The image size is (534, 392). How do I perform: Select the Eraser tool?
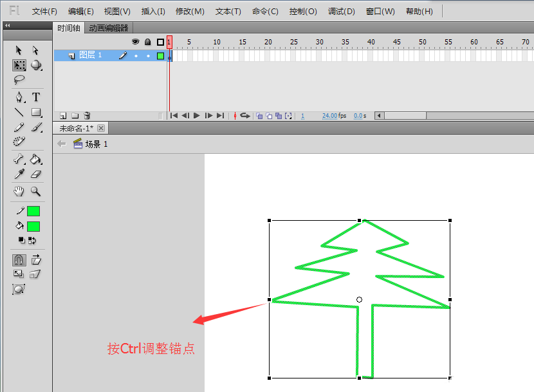36,174
